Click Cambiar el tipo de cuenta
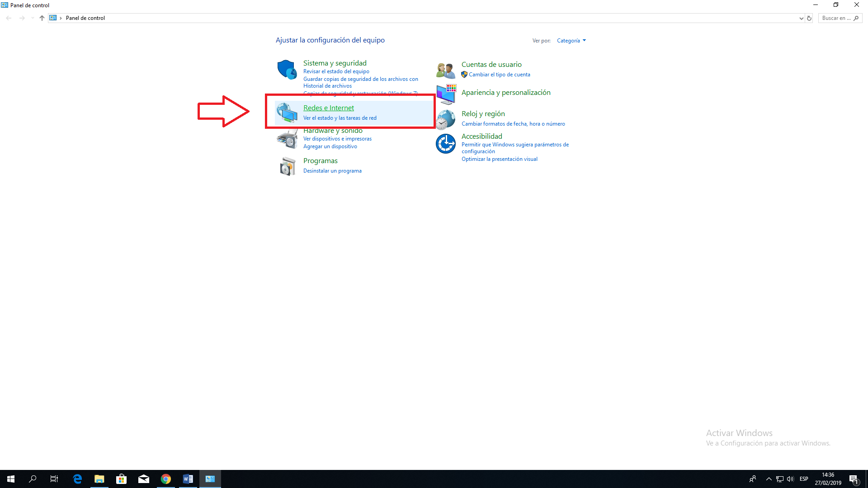This screenshot has width=868, height=488. [499, 75]
